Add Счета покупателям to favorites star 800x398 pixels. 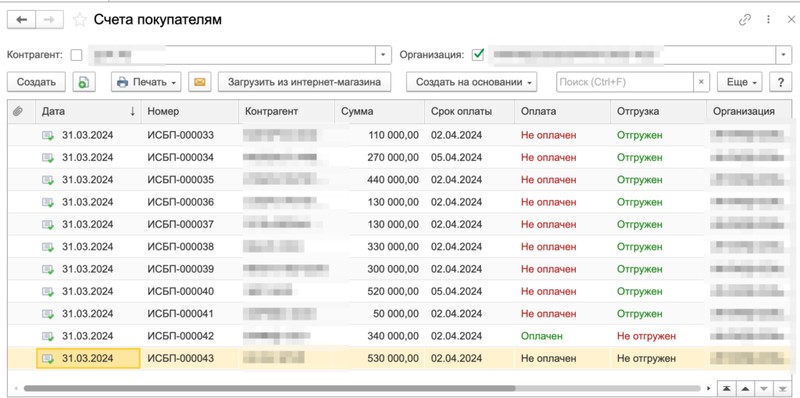(80, 20)
